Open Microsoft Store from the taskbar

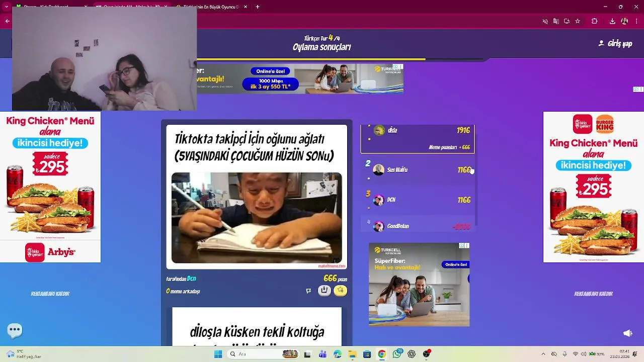pyautogui.click(x=367, y=354)
